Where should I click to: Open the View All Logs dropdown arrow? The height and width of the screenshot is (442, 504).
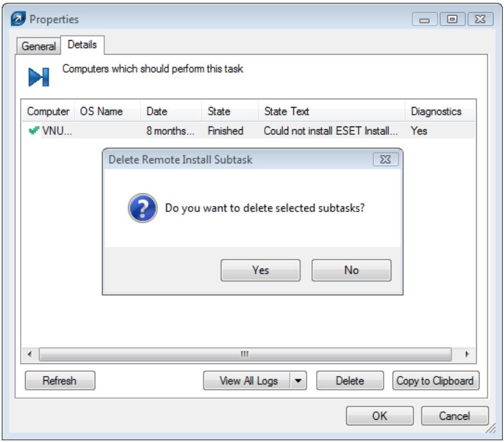pos(299,381)
